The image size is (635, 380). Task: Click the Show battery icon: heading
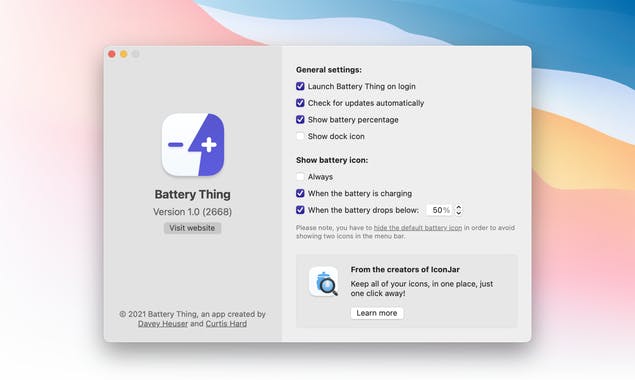[x=332, y=160]
